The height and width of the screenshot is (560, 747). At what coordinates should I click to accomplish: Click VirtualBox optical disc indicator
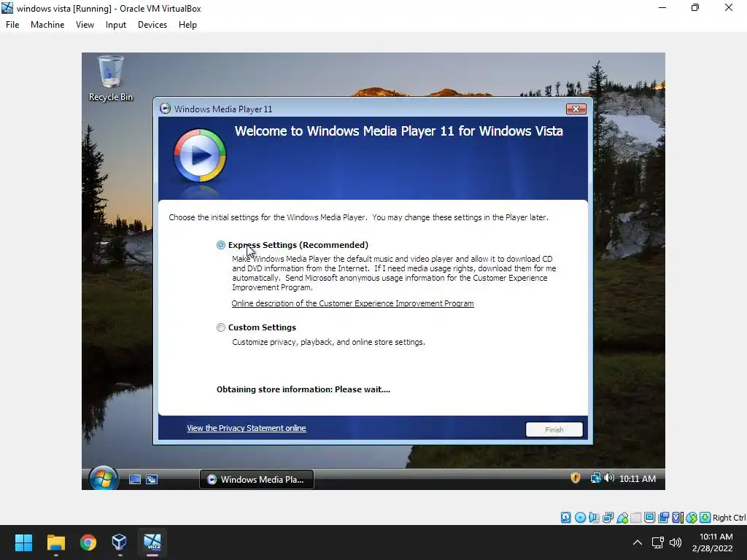[x=580, y=518]
